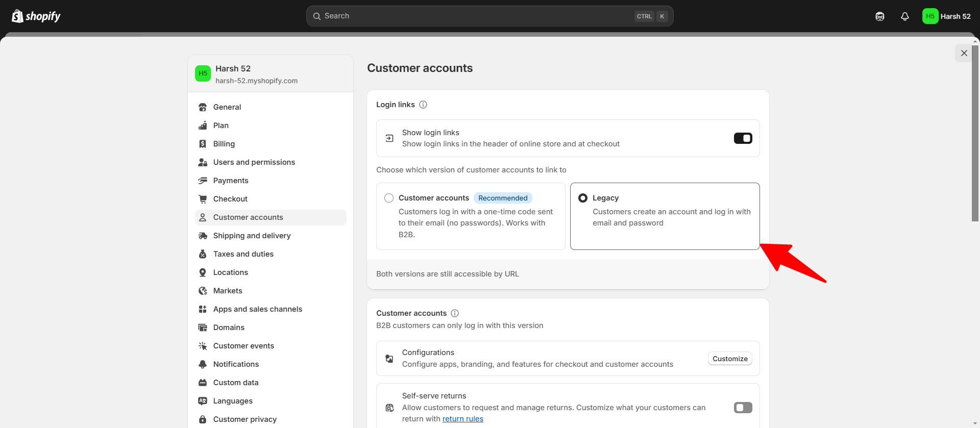Click the Login links info icon
Image resolution: width=980 pixels, height=428 pixels.
pos(423,105)
